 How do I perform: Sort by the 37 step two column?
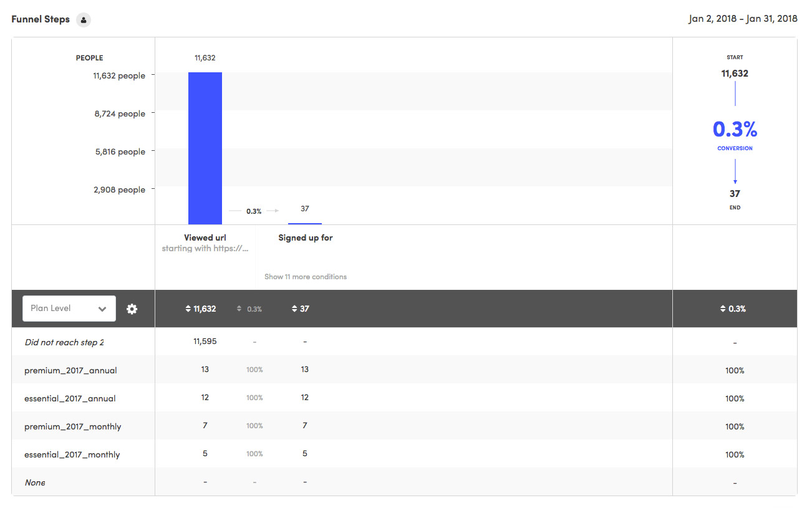tap(301, 309)
